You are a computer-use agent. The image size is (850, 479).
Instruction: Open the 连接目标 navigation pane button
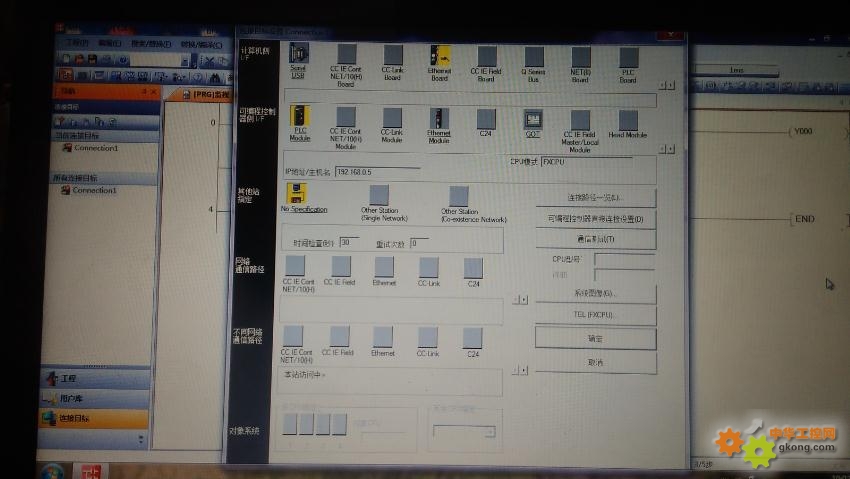click(x=94, y=418)
